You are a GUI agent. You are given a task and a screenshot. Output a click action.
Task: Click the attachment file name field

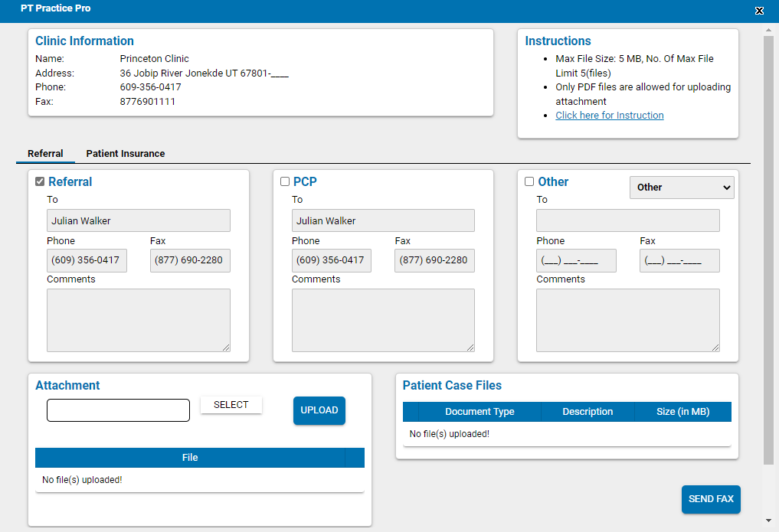[x=118, y=410]
